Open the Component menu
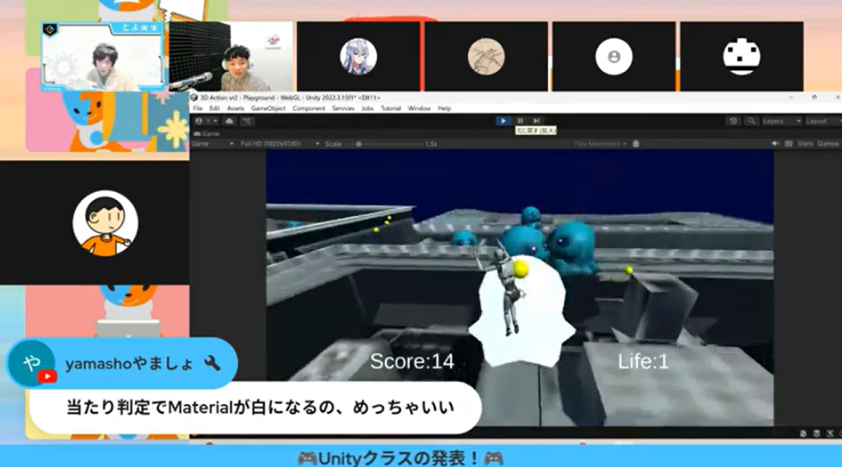842x467 pixels. (309, 108)
